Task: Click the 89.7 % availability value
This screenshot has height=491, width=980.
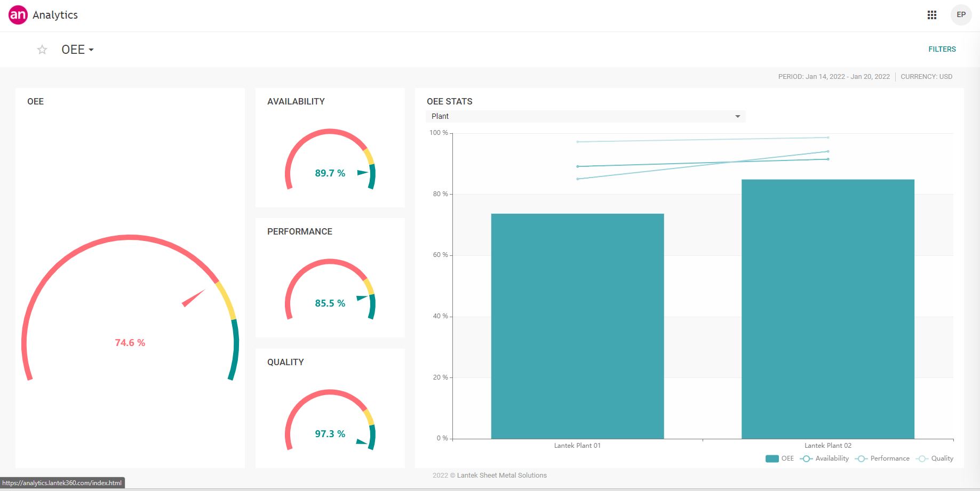Action: click(330, 173)
